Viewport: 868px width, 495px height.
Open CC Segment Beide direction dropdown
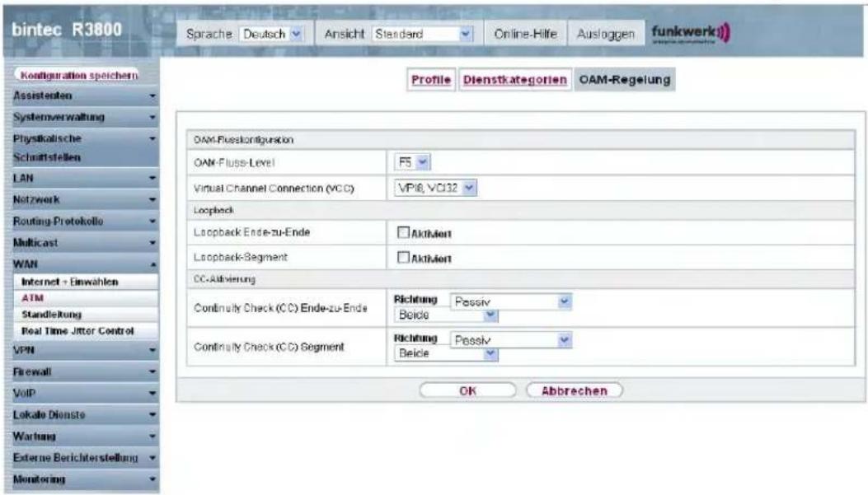click(x=446, y=353)
